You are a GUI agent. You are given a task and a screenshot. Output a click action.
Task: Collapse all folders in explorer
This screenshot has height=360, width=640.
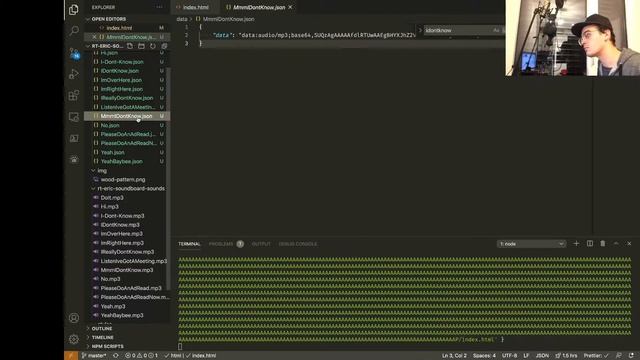pos(164,46)
